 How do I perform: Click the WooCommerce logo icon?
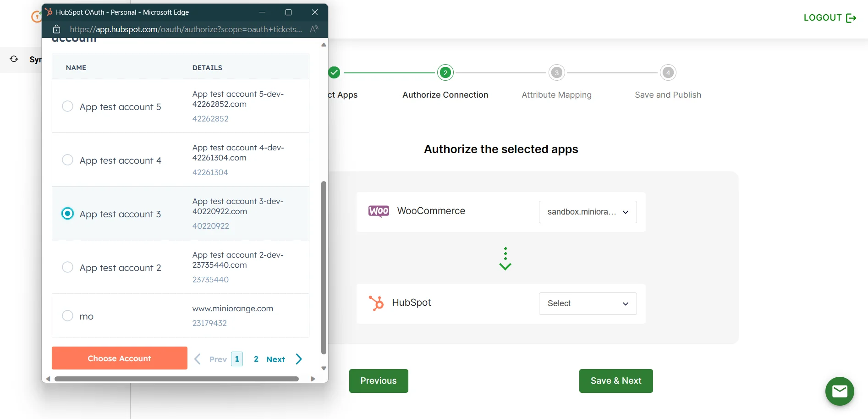378,211
